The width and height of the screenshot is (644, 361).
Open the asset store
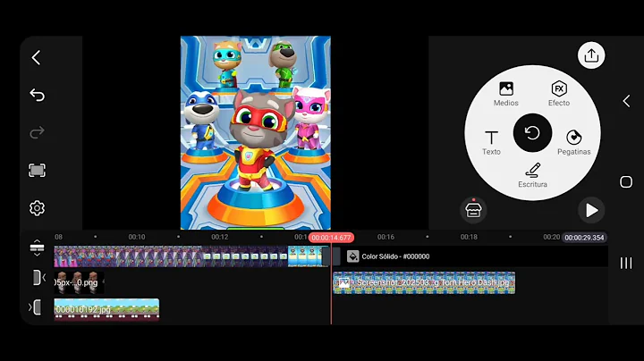pos(473,210)
